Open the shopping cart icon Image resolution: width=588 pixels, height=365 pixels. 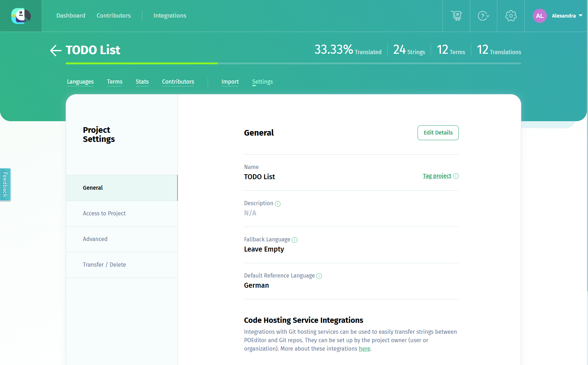coord(456,16)
